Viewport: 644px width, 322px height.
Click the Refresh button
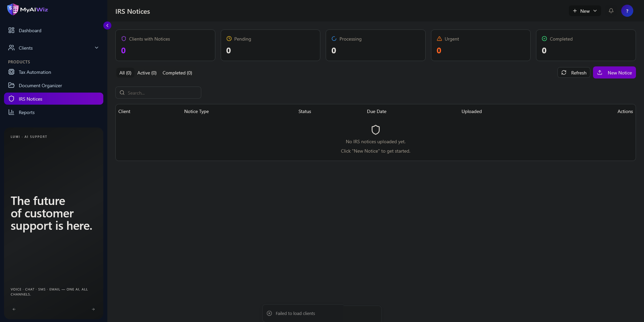[x=574, y=72]
